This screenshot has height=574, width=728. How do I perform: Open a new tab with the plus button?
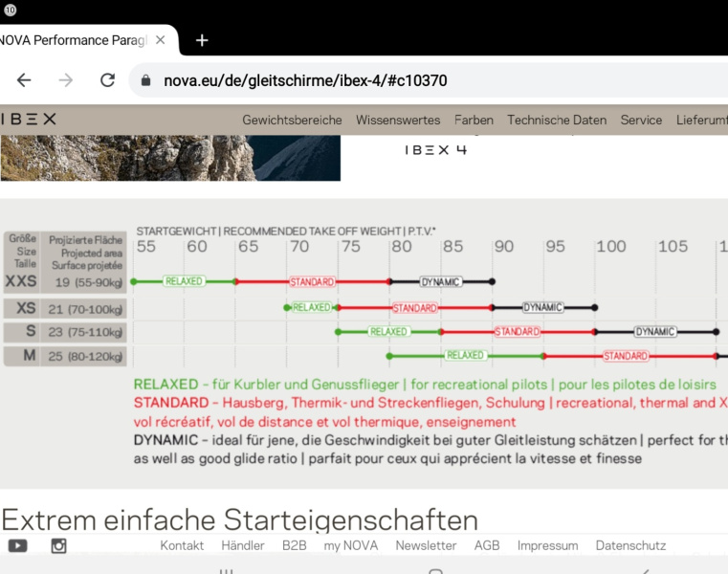click(202, 40)
